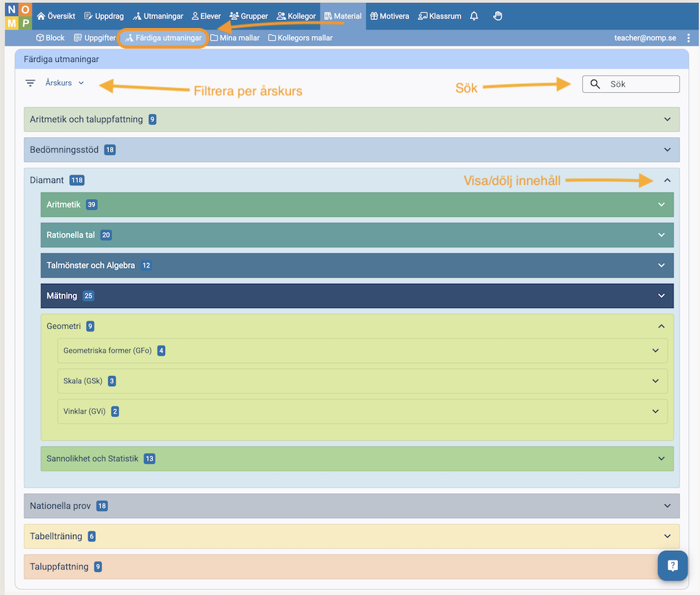Image resolution: width=700 pixels, height=595 pixels.
Task: Expand Geometriska former (GFo)
Action: pos(655,351)
